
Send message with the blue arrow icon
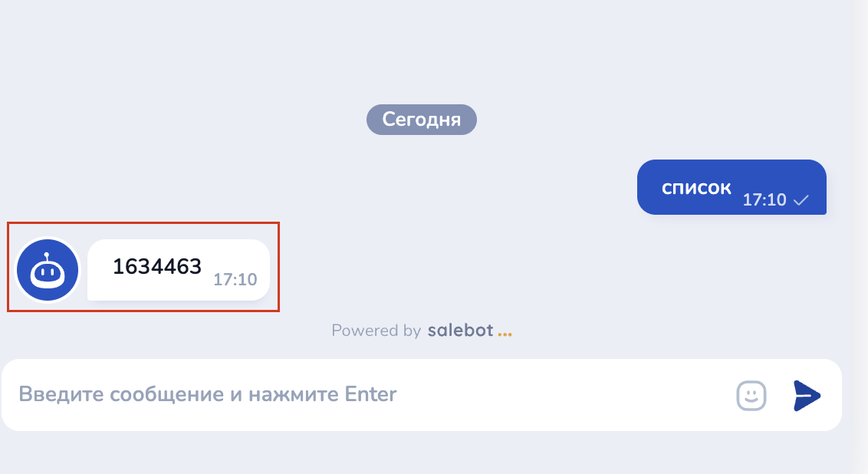(x=806, y=395)
